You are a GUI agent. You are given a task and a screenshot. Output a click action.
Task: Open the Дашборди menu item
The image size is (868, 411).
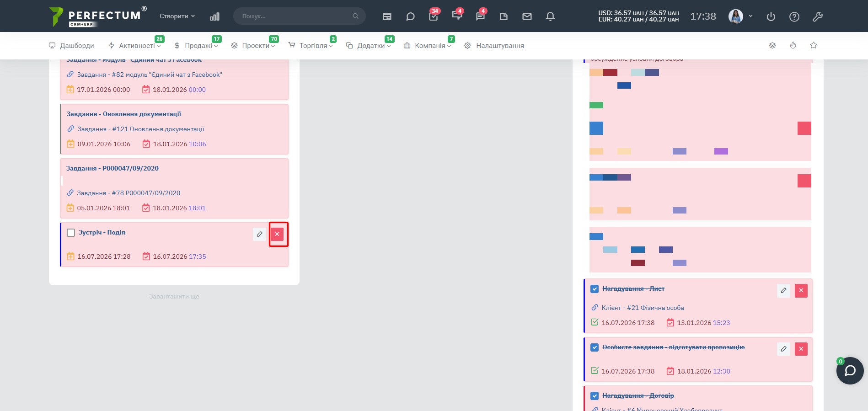(71, 46)
